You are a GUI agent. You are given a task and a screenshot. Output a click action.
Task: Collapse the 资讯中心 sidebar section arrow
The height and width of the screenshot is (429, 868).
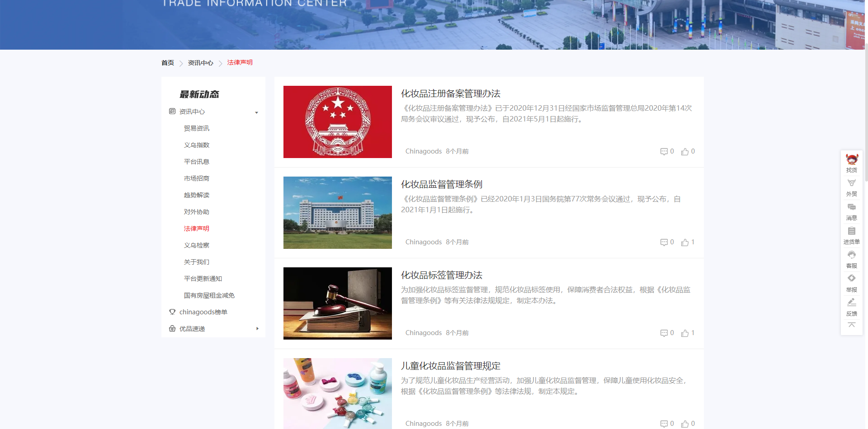pos(256,112)
